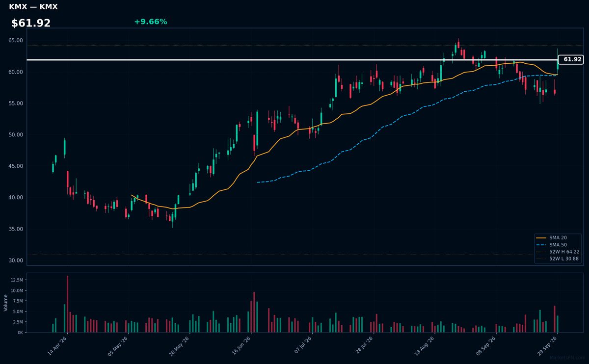
Task: Click the $61.92 current price text
Action: coord(31,23)
